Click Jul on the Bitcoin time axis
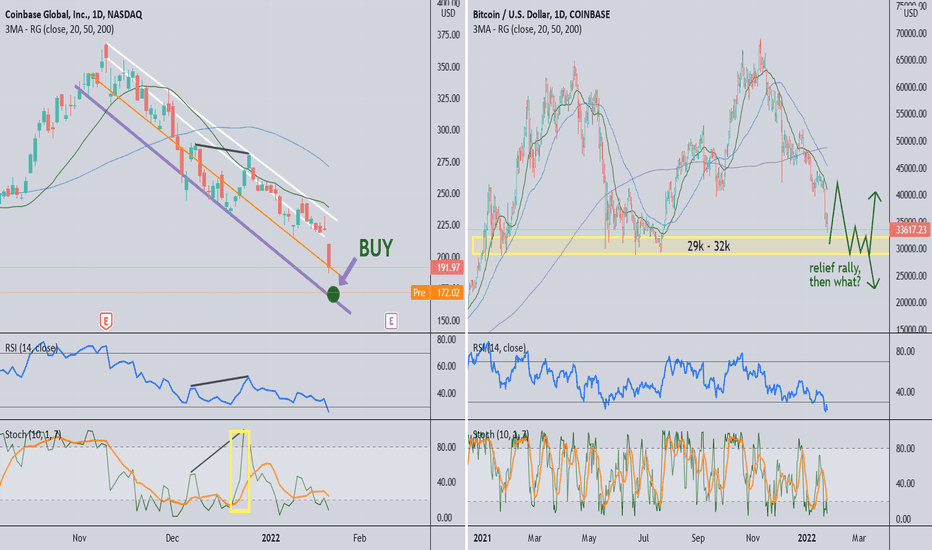Viewport: 932px width, 550px height. [643, 538]
